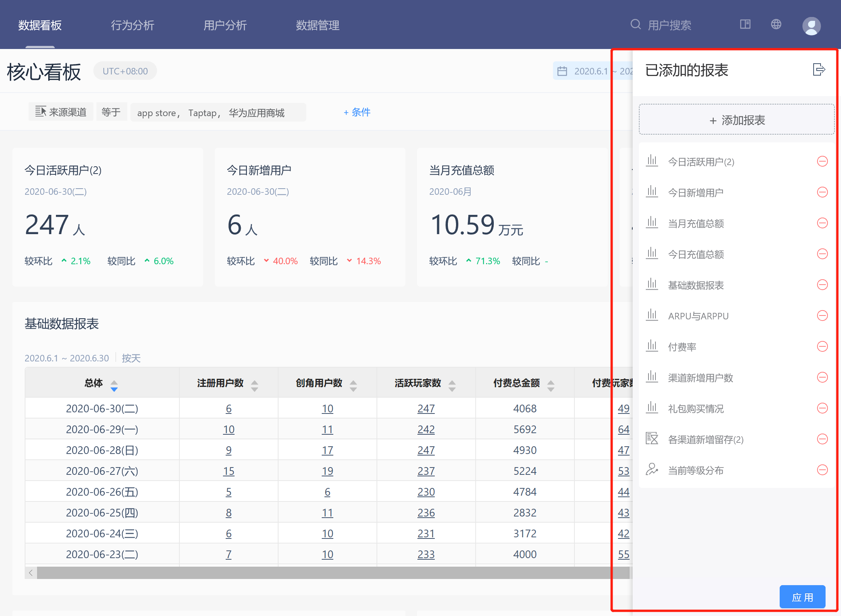The height and width of the screenshot is (616, 841).
Task: Open the user avatar menu
Action: [811, 25]
